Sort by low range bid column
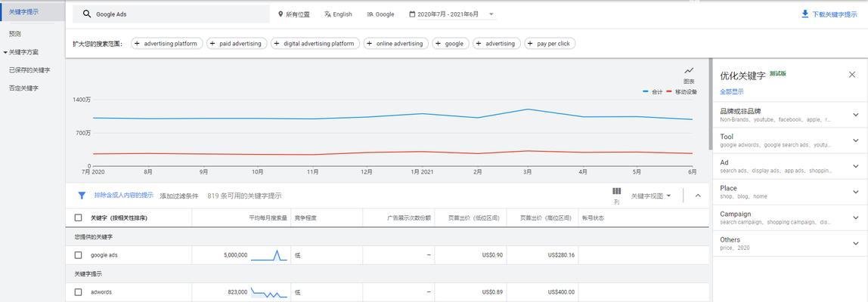The width and height of the screenshot is (868, 302). 476,218
